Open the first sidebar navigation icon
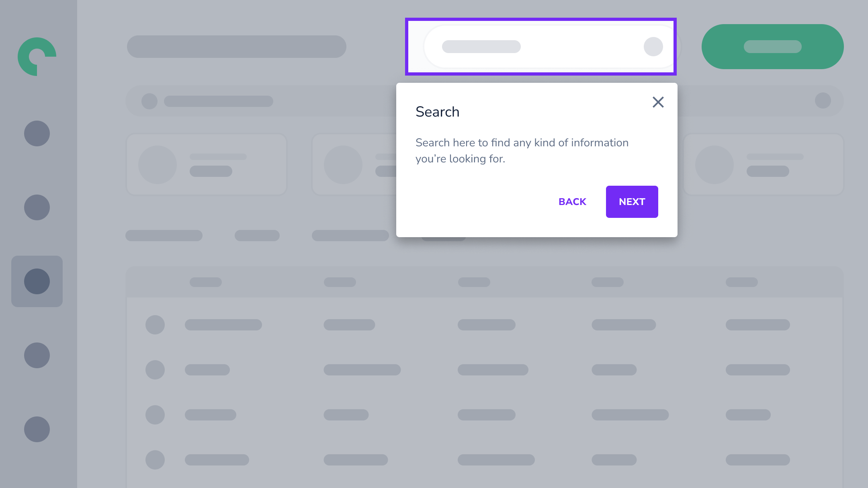Viewport: 868px width, 488px height. tap(37, 133)
